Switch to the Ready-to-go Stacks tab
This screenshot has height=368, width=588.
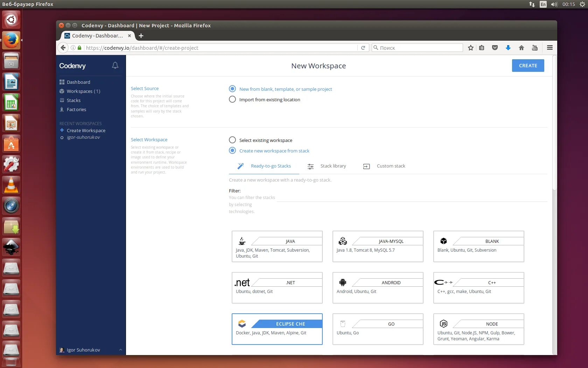point(264,166)
